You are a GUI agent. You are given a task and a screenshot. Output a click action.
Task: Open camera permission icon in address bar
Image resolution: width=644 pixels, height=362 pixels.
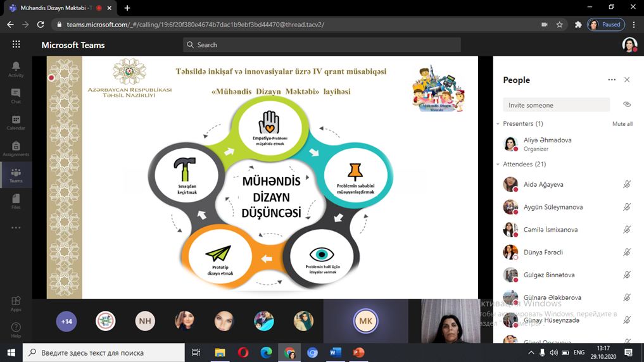click(x=545, y=25)
